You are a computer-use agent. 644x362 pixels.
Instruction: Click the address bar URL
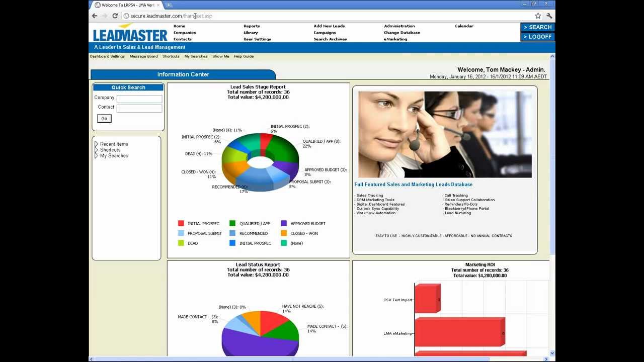tap(171, 16)
